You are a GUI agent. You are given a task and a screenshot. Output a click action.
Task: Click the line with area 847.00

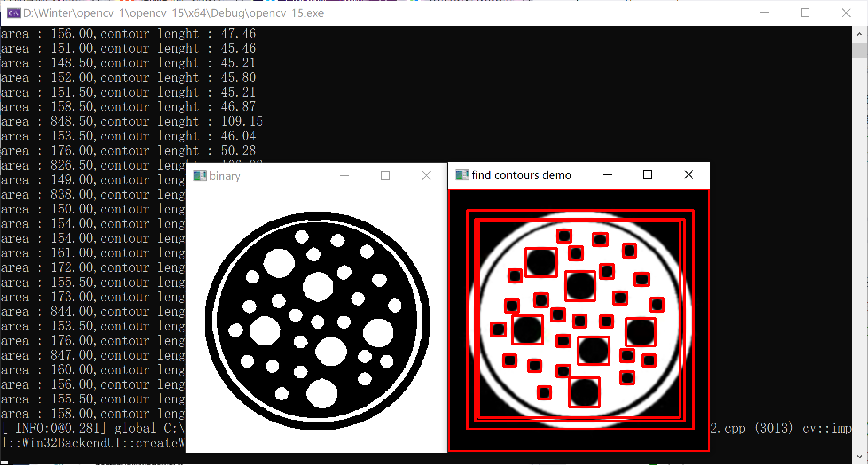pyautogui.click(x=93, y=355)
